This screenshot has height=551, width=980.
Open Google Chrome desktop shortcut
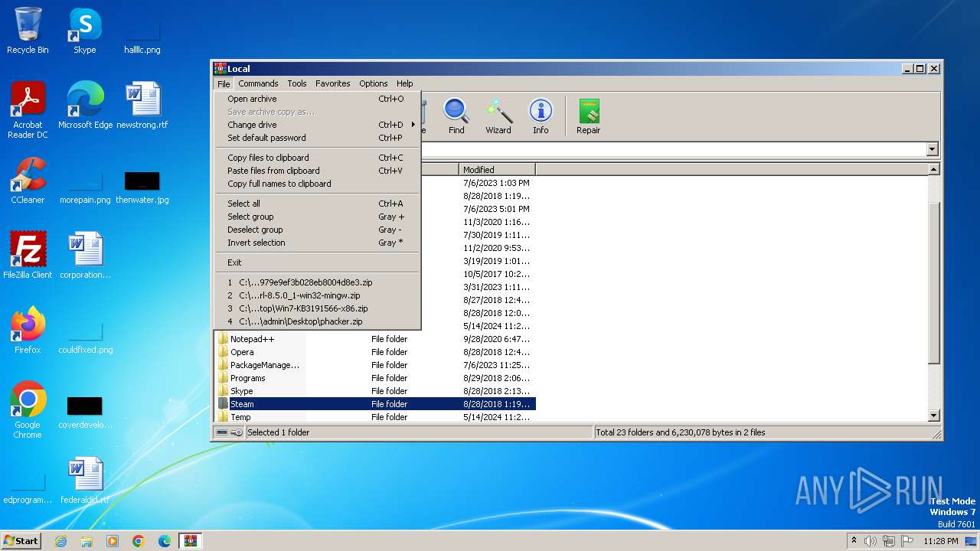pyautogui.click(x=28, y=409)
